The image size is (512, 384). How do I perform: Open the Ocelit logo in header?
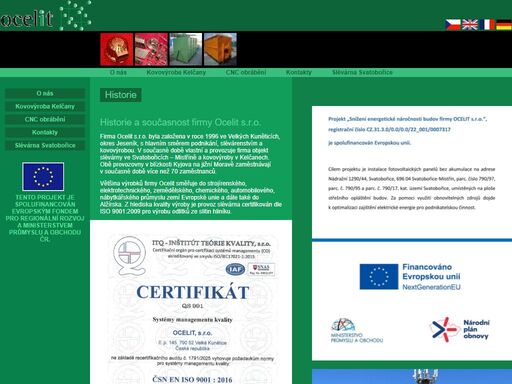tap(46, 15)
